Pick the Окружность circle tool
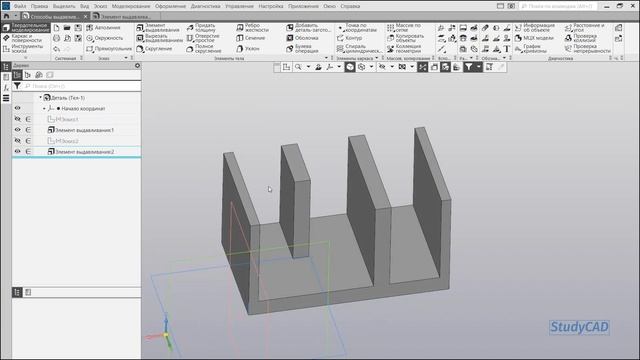This screenshot has width=640, height=360. pyautogui.click(x=104, y=38)
